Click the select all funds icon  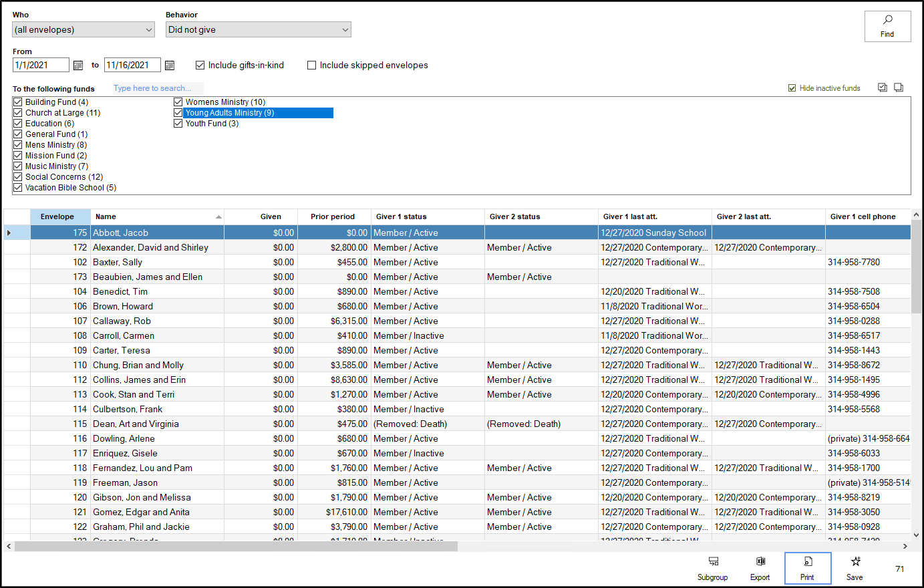tap(883, 88)
